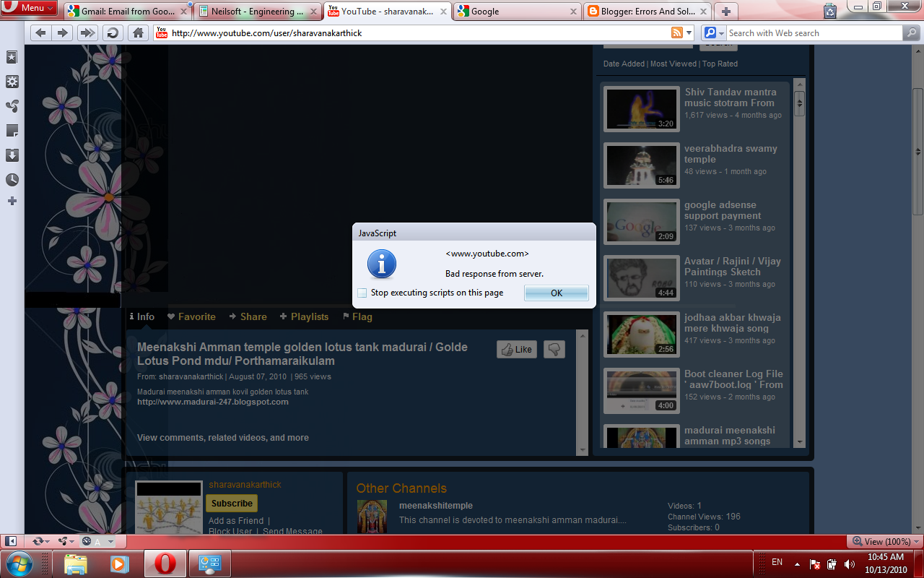The image size is (924, 578).
Task: Open the Notes panel icon
Action: 12,131
